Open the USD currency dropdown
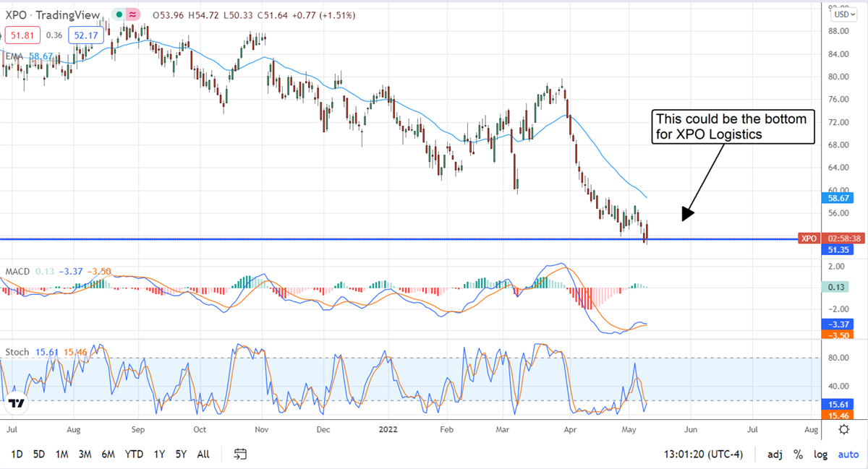Image resolution: width=868 pixels, height=469 pixels. (x=843, y=14)
